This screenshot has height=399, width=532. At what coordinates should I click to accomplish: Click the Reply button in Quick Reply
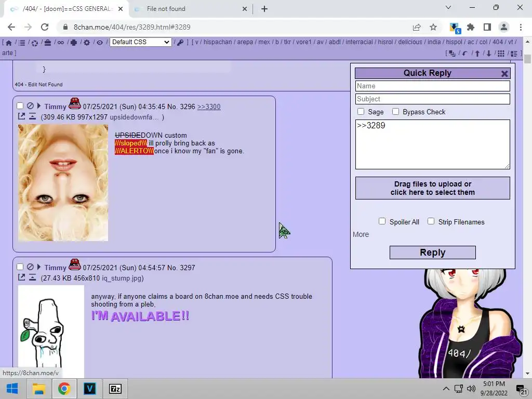(x=433, y=252)
